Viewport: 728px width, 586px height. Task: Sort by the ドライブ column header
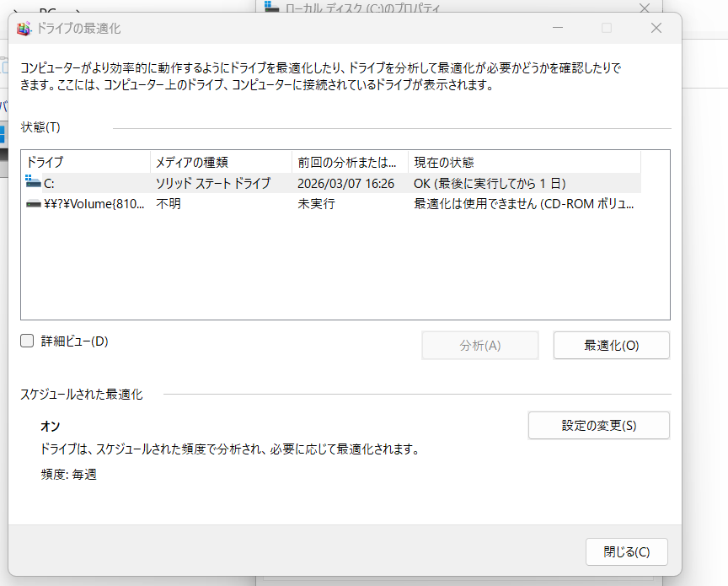tap(84, 162)
